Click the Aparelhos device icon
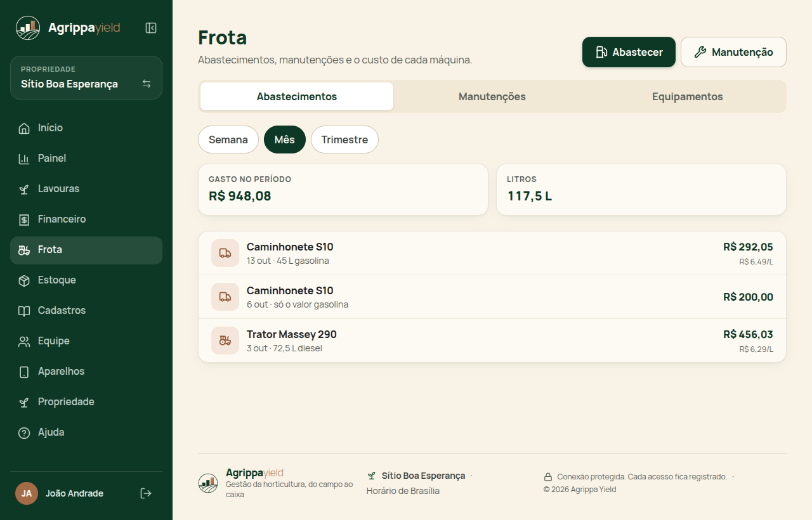Image resolution: width=812 pixels, height=520 pixels. tap(24, 372)
